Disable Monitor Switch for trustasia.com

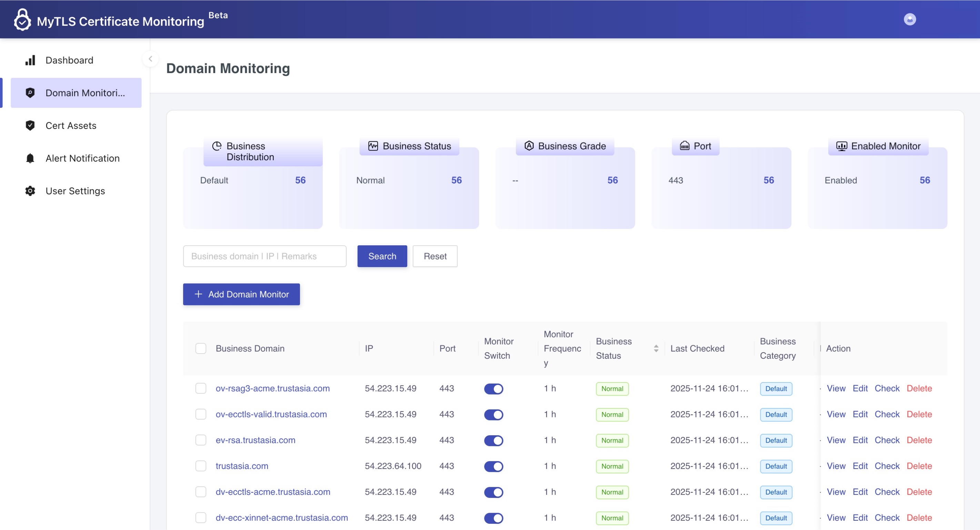tap(493, 466)
